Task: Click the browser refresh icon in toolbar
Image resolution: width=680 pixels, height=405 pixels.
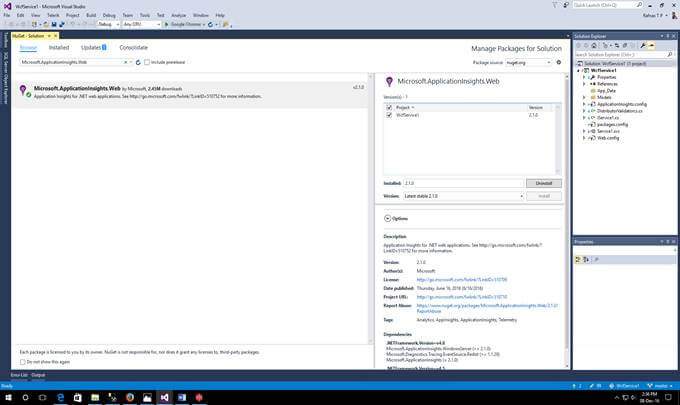Action: pos(210,25)
